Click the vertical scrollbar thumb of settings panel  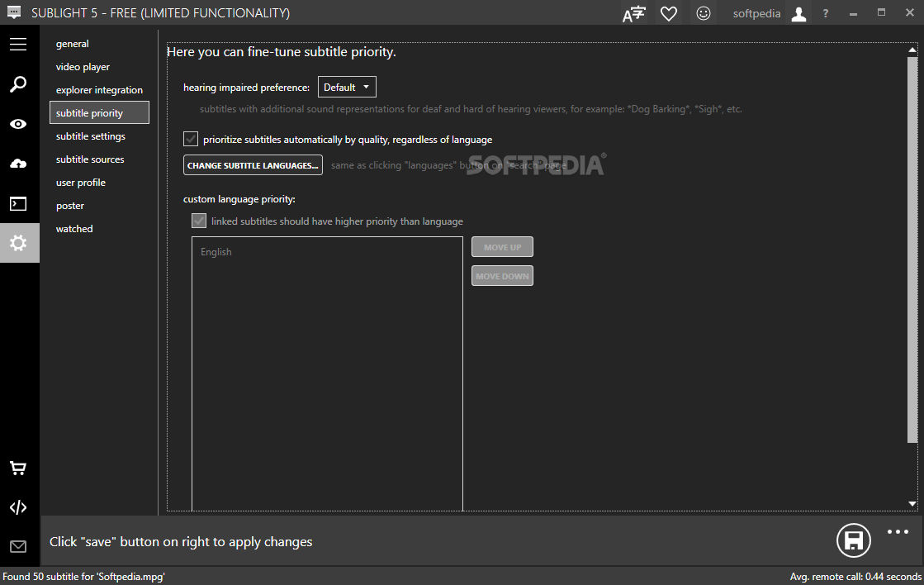coord(912,249)
